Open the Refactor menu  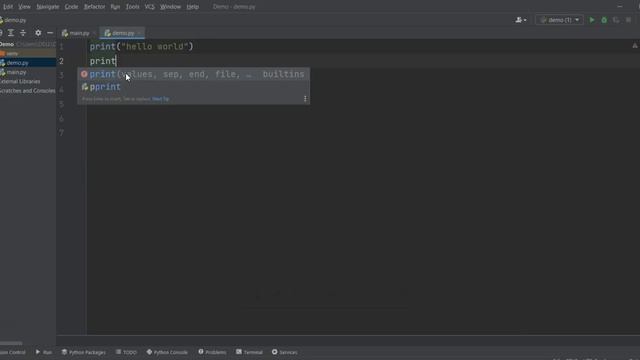point(94,7)
